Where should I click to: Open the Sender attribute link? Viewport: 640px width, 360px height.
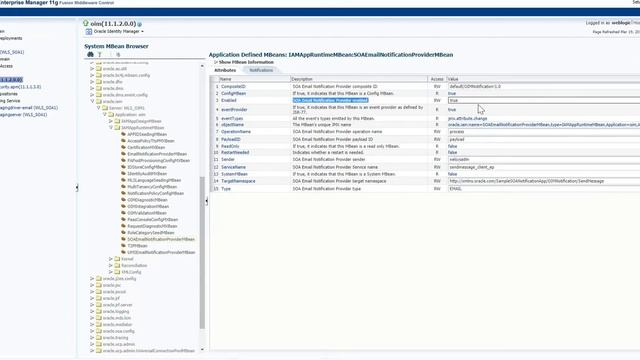click(x=228, y=160)
